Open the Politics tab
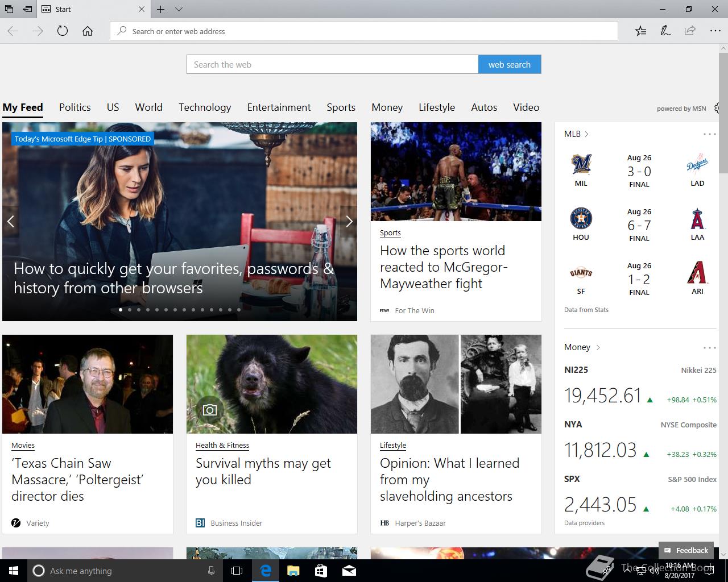The image size is (728, 582). pyautogui.click(x=75, y=107)
